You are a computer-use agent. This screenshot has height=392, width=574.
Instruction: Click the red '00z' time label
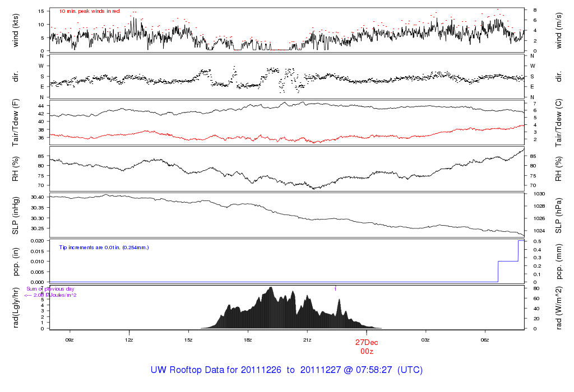tap(367, 352)
